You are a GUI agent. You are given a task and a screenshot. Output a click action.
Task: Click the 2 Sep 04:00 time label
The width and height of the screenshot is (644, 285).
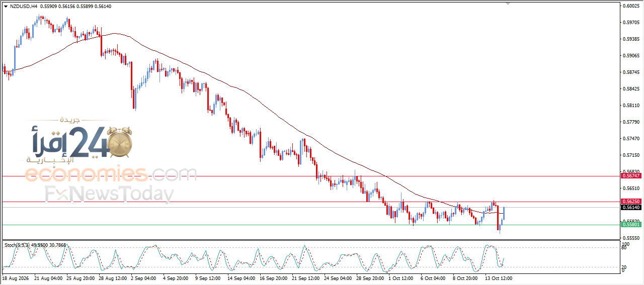pyautogui.click(x=144, y=278)
